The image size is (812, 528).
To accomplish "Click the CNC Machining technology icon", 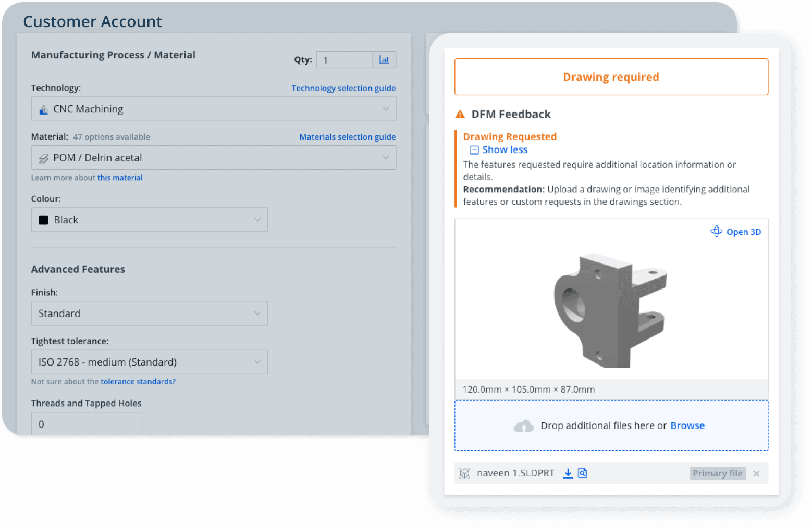I will click(44, 109).
